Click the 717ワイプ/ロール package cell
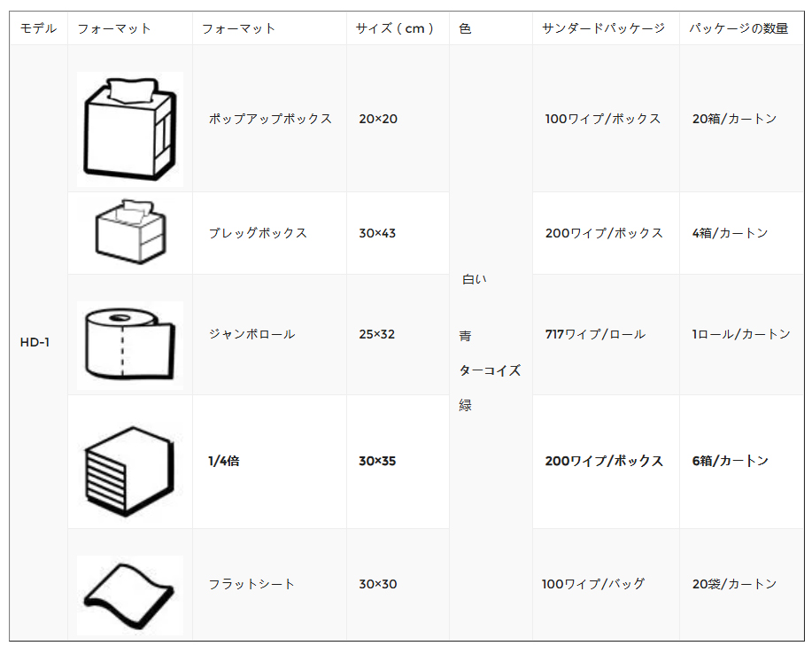 (595, 334)
